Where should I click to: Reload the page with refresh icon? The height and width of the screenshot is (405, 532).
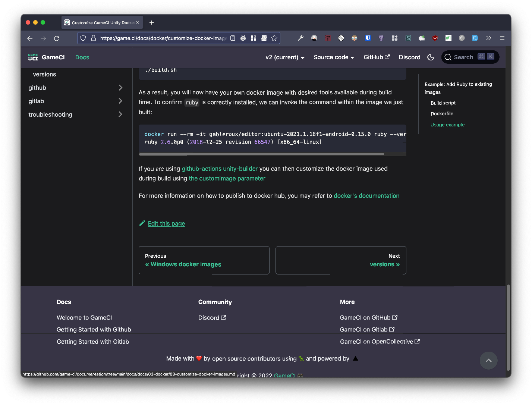[x=57, y=38]
